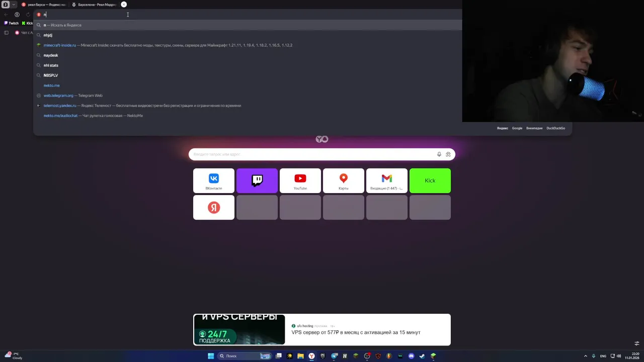This screenshot has height=362, width=644.
Task: Open the white H app on taskbar
Action: point(345,356)
